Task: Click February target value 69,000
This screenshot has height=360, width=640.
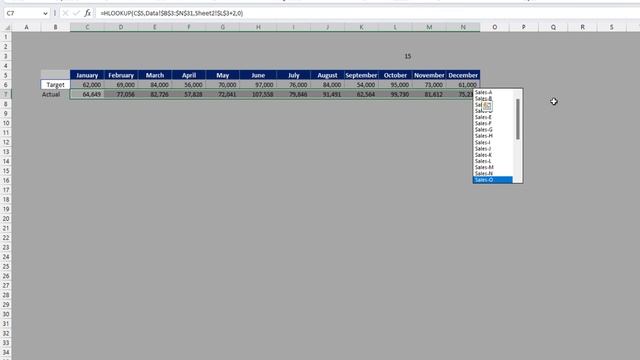Action: tap(121, 84)
